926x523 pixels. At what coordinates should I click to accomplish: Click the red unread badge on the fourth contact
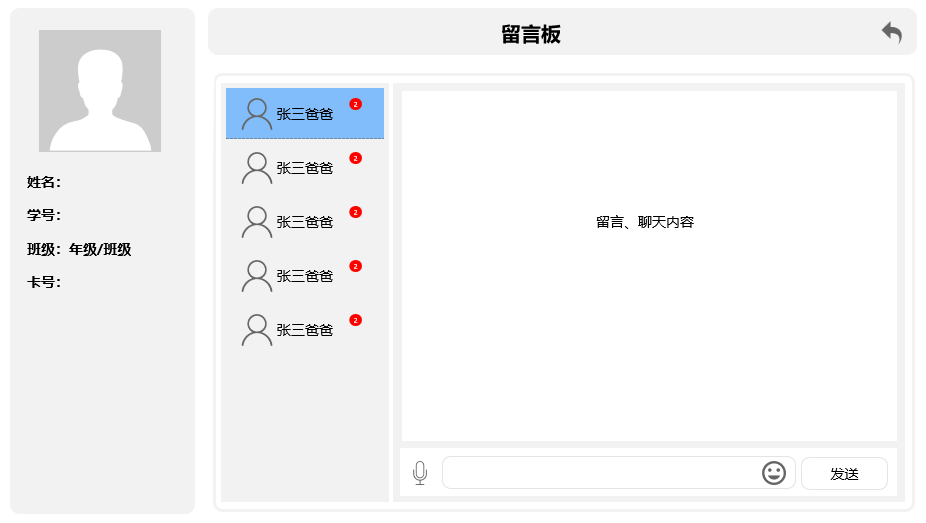[x=355, y=266]
